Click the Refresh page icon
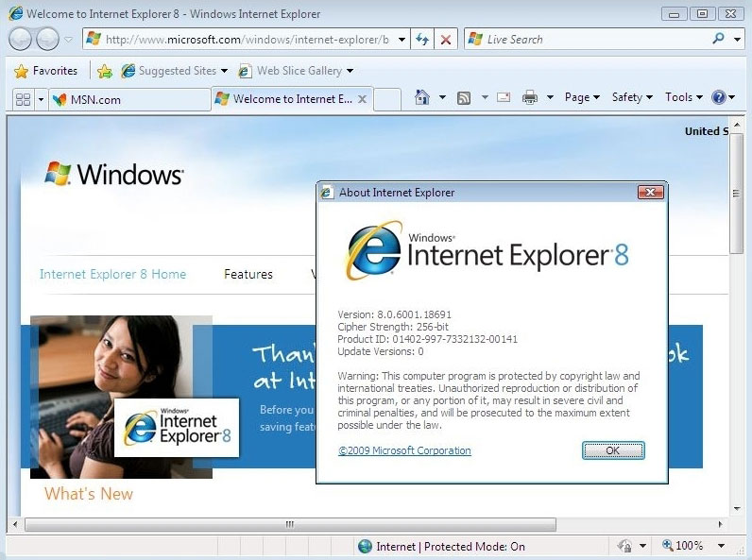The height and width of the screenshot is (560, 752). pyautogui.click(x=422, y=40)
